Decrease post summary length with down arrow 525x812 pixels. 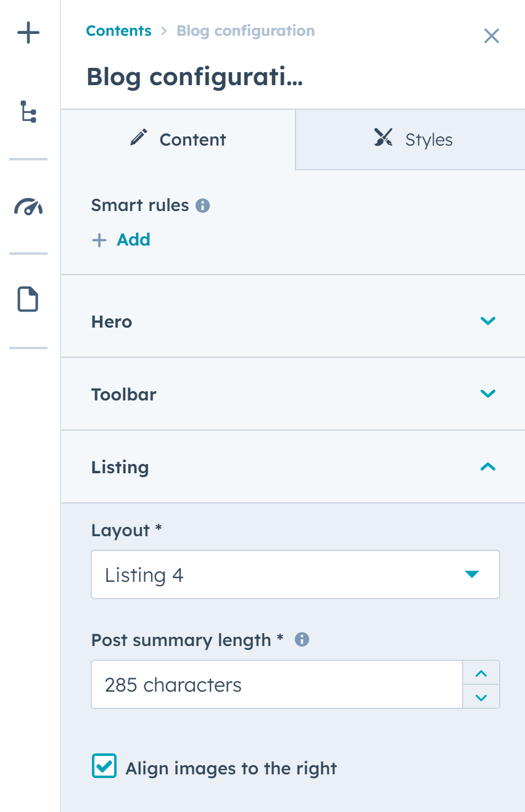pos(481,697)
